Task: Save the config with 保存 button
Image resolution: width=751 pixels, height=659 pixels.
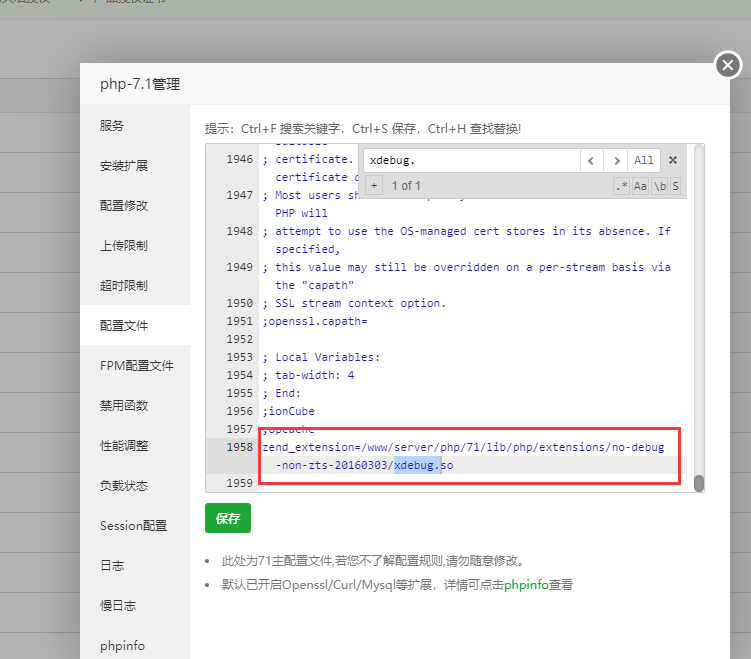Action: point(228,518)
